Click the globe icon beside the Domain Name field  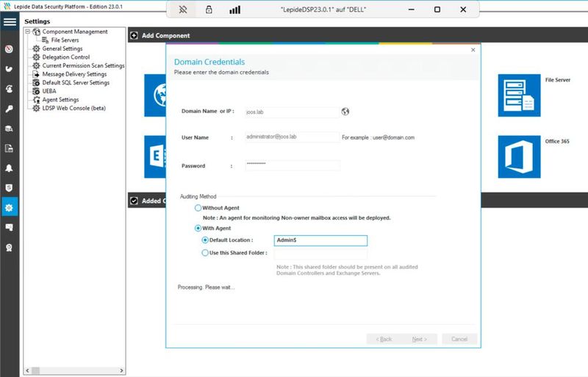tap(345, 112)
